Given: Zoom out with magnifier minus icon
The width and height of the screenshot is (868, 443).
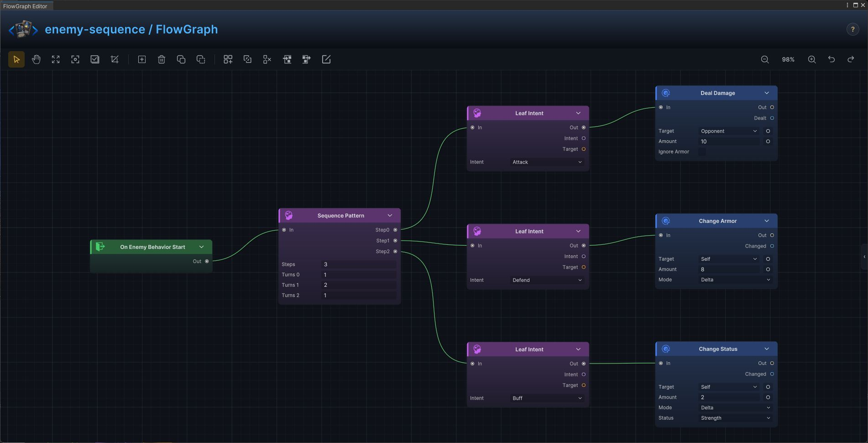Looking at the screenshot, I should click(x=765, y=59).
